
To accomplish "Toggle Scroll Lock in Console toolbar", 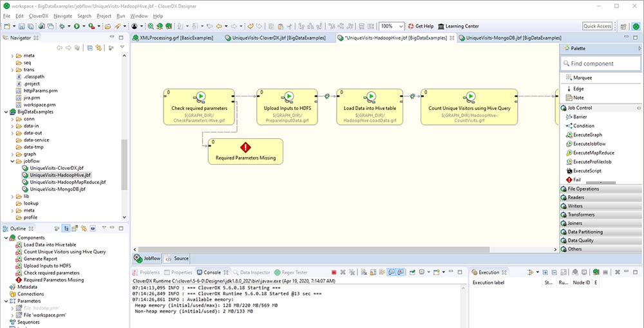I will tap(373, 272).
